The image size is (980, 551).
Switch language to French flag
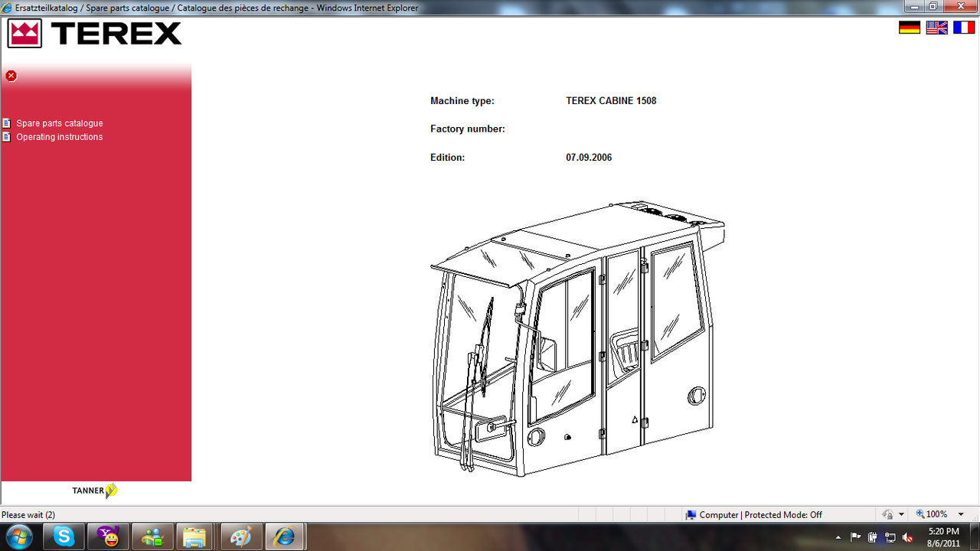(964, 28)
